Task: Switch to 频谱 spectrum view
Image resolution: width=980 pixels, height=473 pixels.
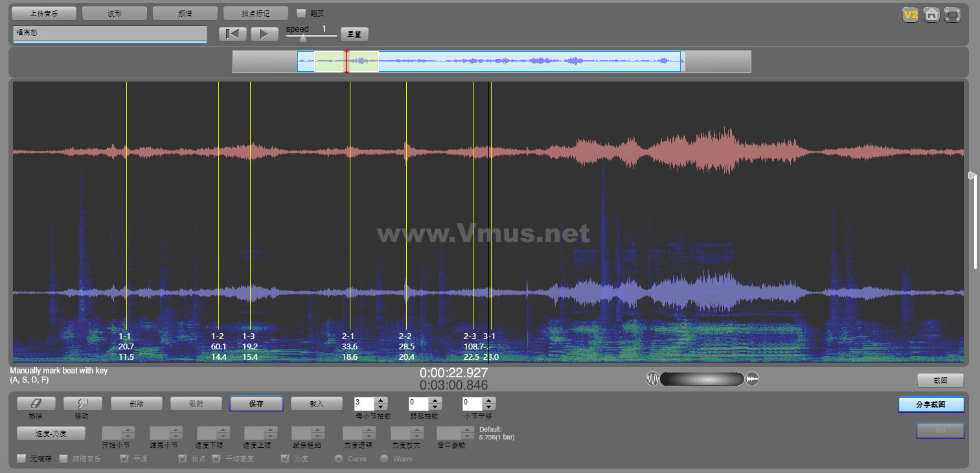Action: [185, 13]
